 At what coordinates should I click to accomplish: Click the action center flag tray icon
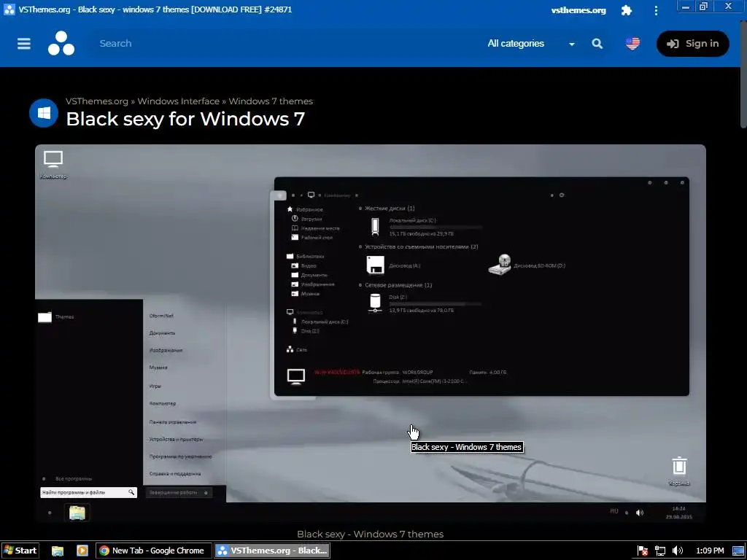pyautogui.click(x=643, y=551)
